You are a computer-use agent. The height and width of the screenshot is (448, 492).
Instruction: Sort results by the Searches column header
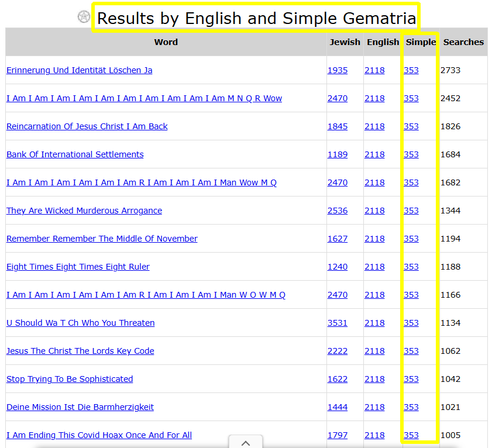click(463, 42)
